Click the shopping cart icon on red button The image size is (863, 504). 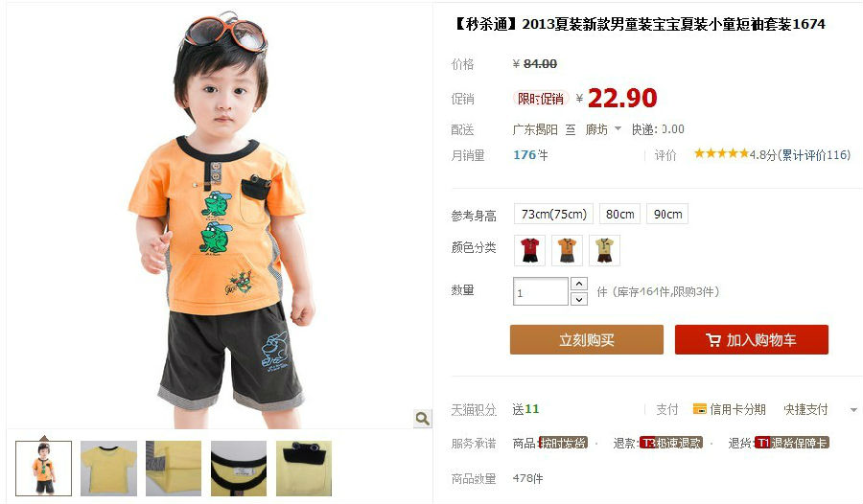(713, 340)
